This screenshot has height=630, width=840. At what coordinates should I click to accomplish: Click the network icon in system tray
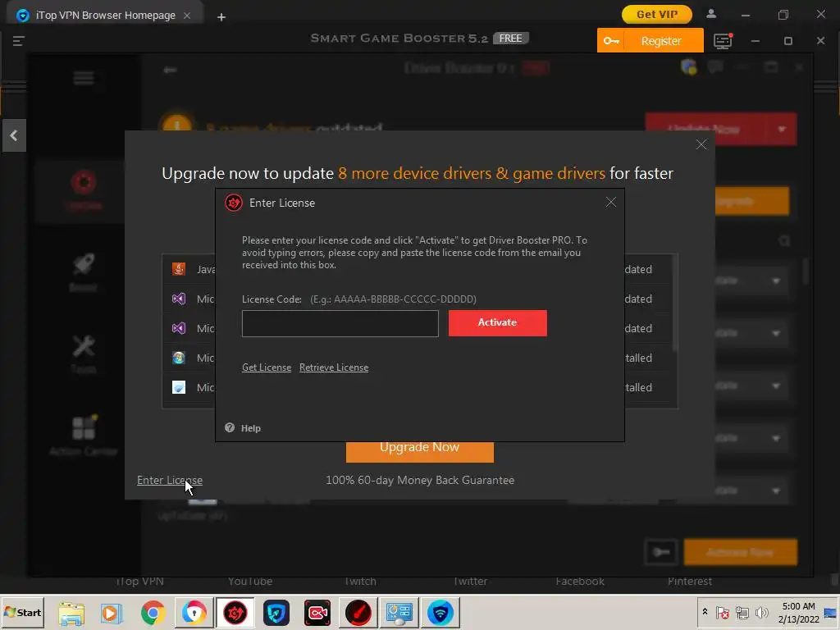tap(742, 612)
